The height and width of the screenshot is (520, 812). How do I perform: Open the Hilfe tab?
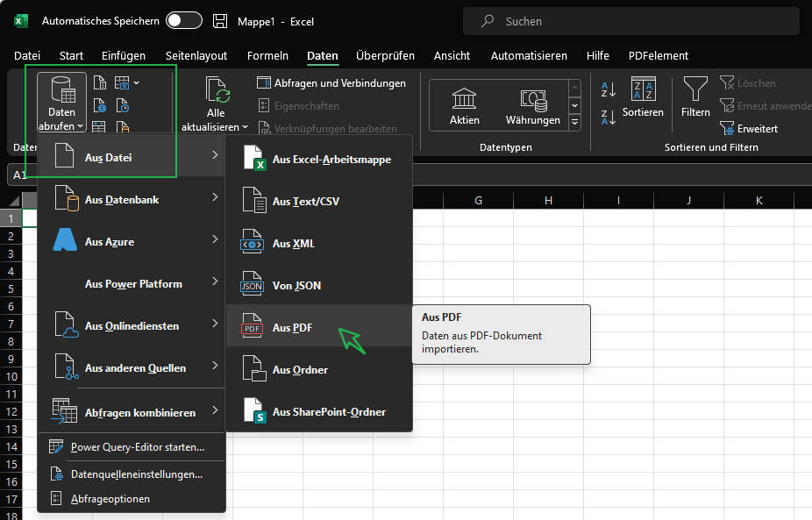click(598, 55)
